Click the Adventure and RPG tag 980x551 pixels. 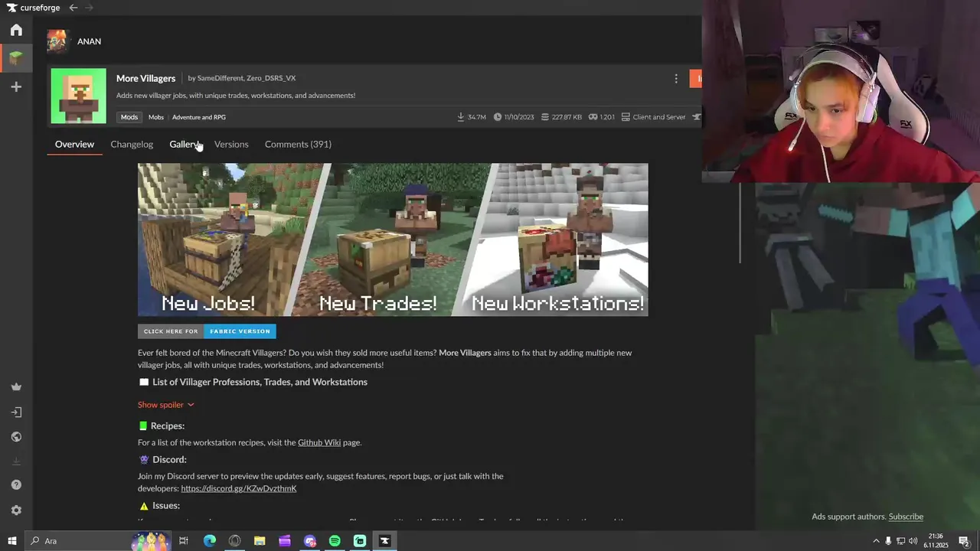(x=199, y=117)
